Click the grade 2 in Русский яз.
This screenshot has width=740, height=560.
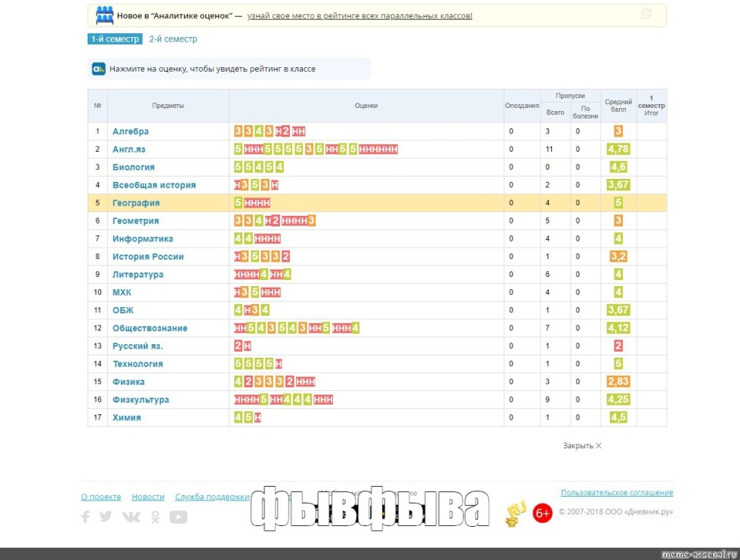(239, 346)
